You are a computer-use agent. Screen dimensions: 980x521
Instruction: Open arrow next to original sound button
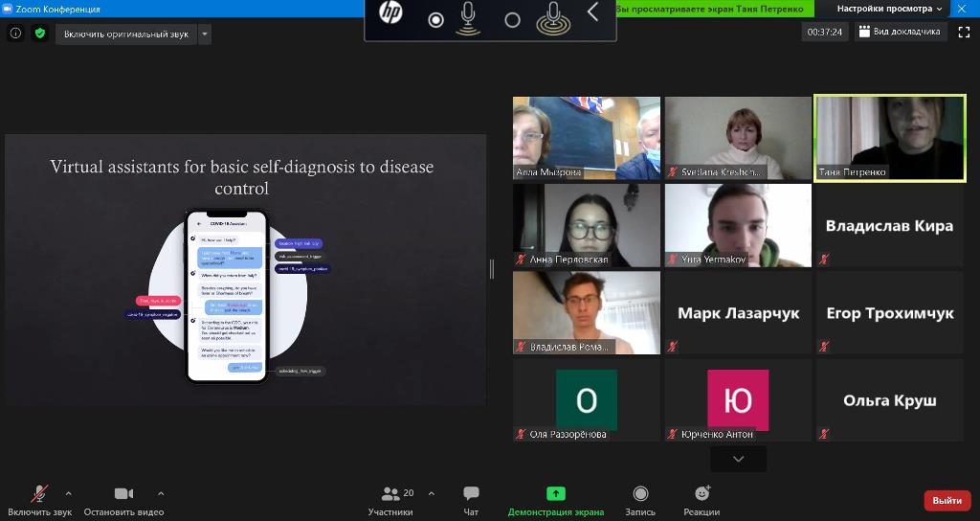click(205, 34)
